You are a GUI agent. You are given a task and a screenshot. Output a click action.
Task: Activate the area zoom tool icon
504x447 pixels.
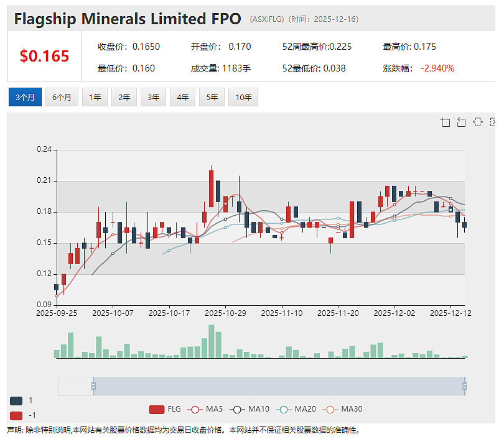point(445,122)
